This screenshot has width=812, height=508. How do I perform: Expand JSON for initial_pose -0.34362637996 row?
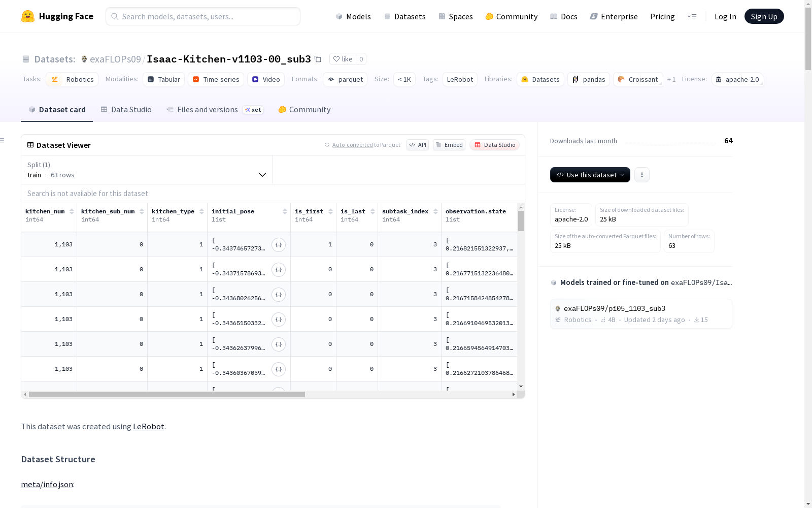tap(279, 344)
